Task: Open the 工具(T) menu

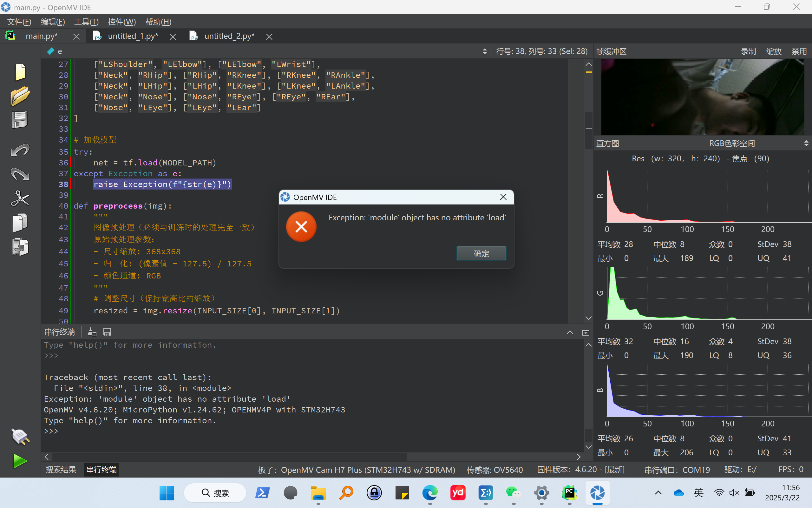Action: pyautogui.click(x=86, y=22)
